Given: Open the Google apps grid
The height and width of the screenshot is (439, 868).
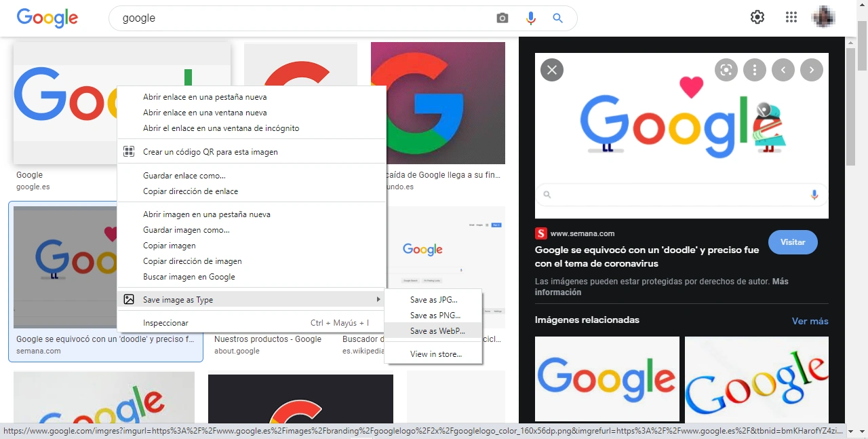Looking at the screenshot, I should click(791, 18).
